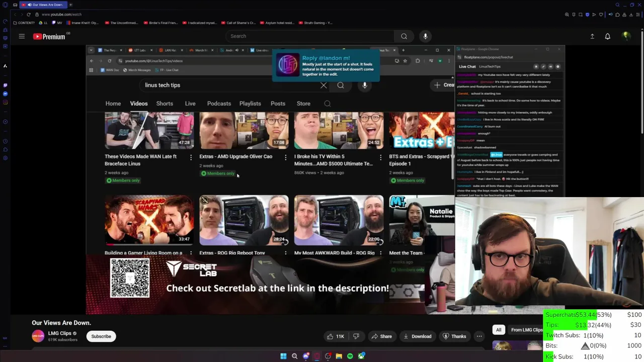The height and width of the screenshot is (362, 644).
Task: Open options for I Broke his TV video
Action: click(380, 157)
